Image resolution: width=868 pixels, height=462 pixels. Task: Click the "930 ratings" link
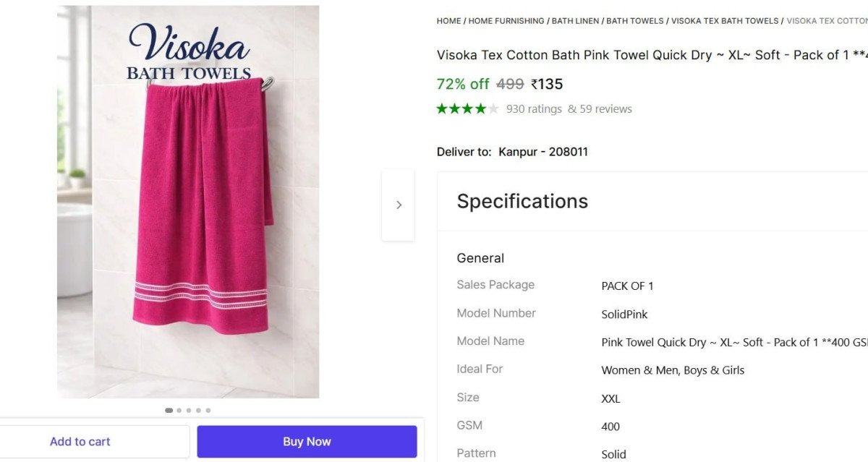pos(532,108)
